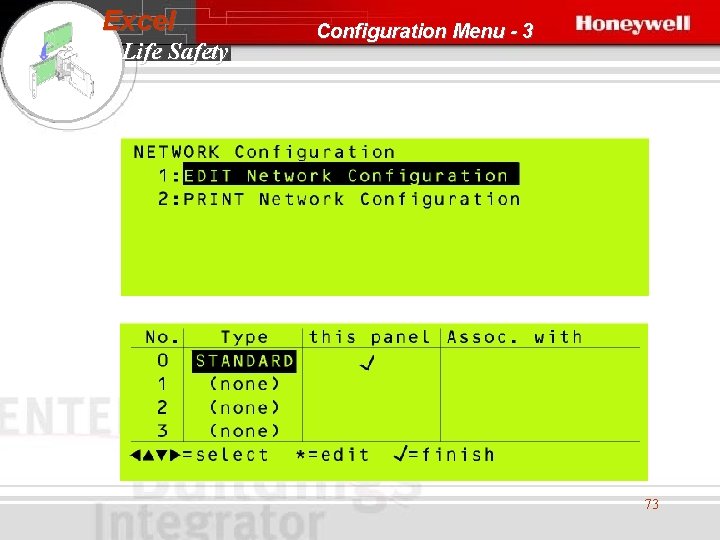Click the Excel brand text

tap(139, 21)
